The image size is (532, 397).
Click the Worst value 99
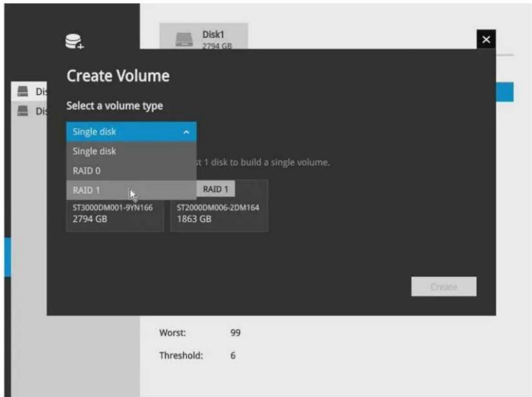(235, 333)
